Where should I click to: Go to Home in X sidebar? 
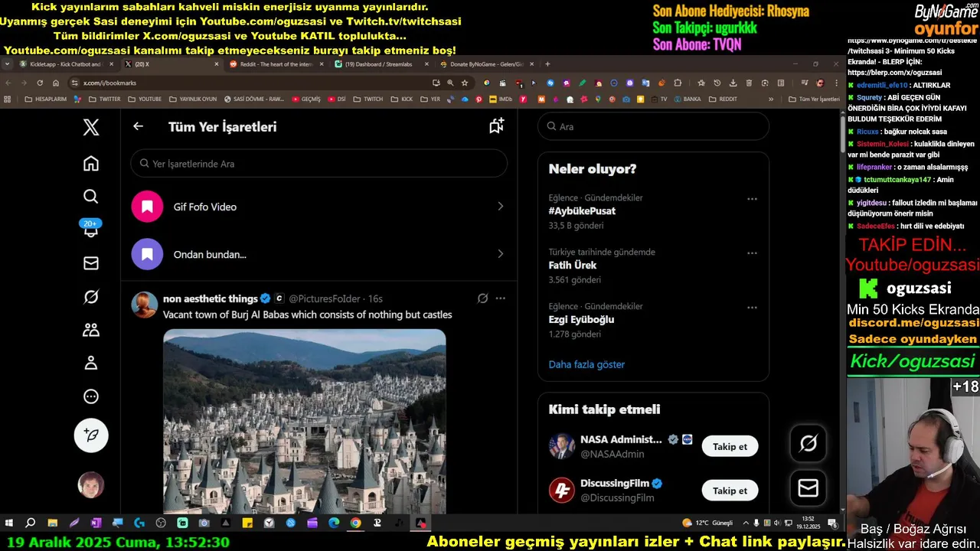[x=91, y=163]
